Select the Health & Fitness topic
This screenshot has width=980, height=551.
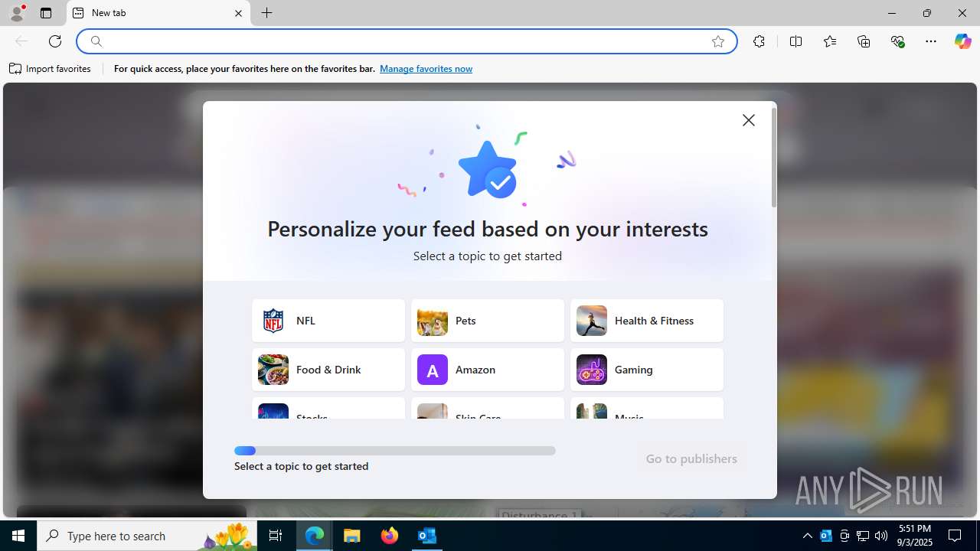(x=647, y=321)
